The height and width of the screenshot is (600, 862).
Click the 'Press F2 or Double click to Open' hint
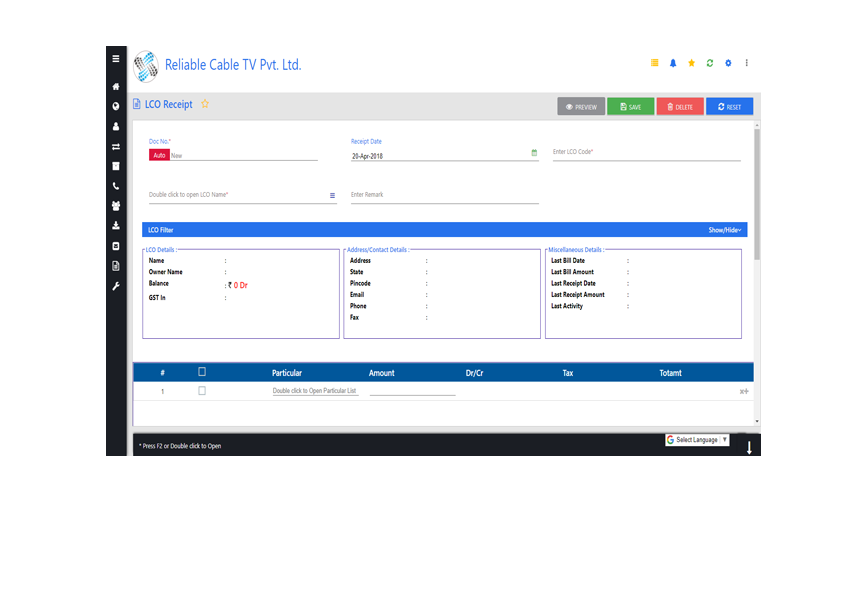click(180, 446)
